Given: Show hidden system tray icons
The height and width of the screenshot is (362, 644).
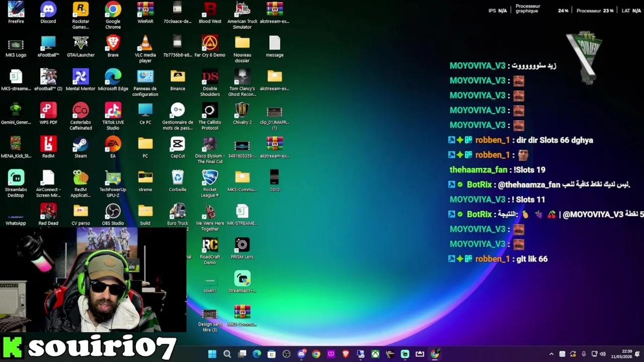Looking at the screenshot, I should [551, 354].
